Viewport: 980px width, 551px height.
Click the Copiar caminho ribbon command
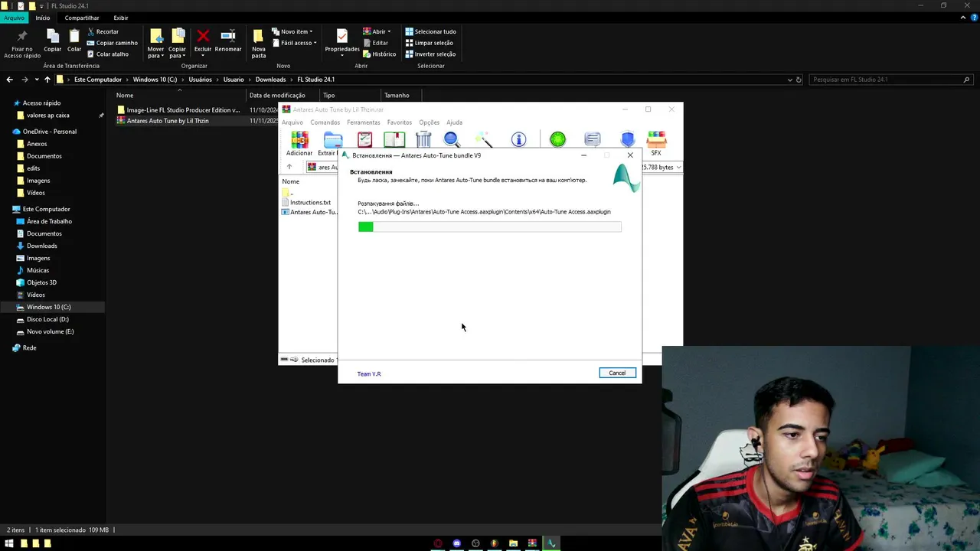112,43
